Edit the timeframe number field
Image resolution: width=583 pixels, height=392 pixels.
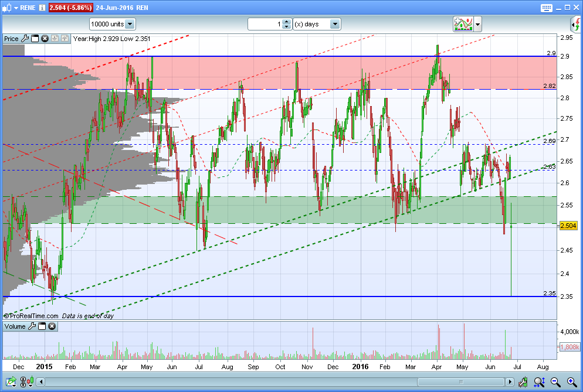coord(265,24)
